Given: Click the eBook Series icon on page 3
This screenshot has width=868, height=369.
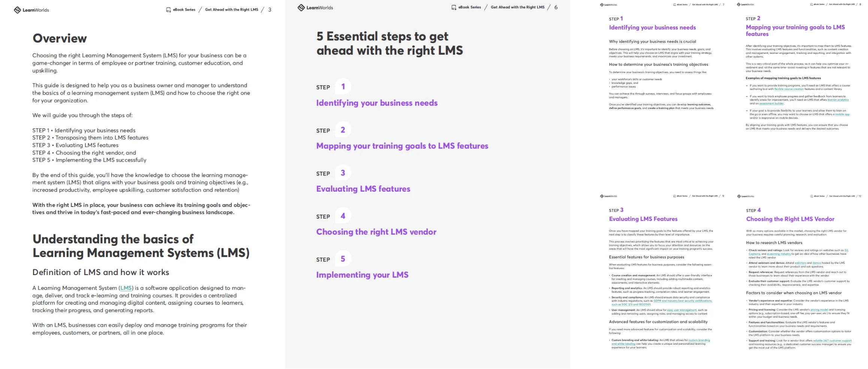Looking at the screenshot, I should 168,10.
